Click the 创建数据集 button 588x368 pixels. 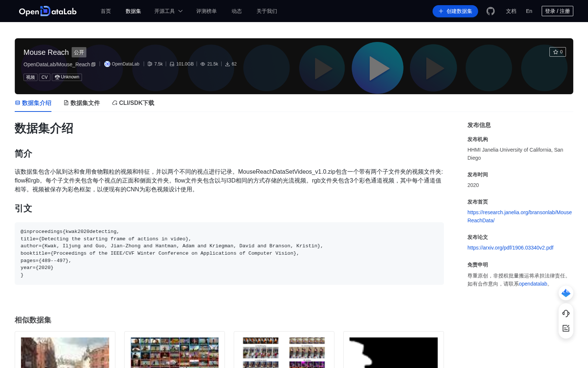(455, 11)
